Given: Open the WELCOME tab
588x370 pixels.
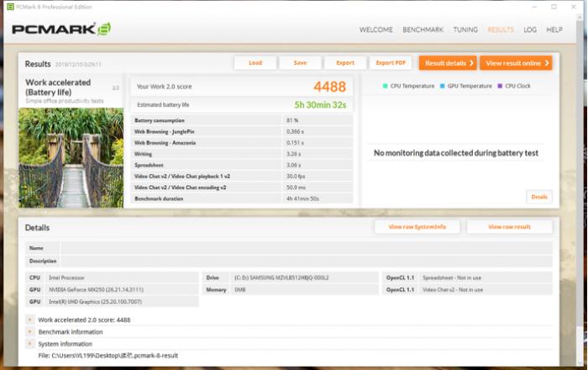Looking at the screenshot, I should tap(375, 29).
